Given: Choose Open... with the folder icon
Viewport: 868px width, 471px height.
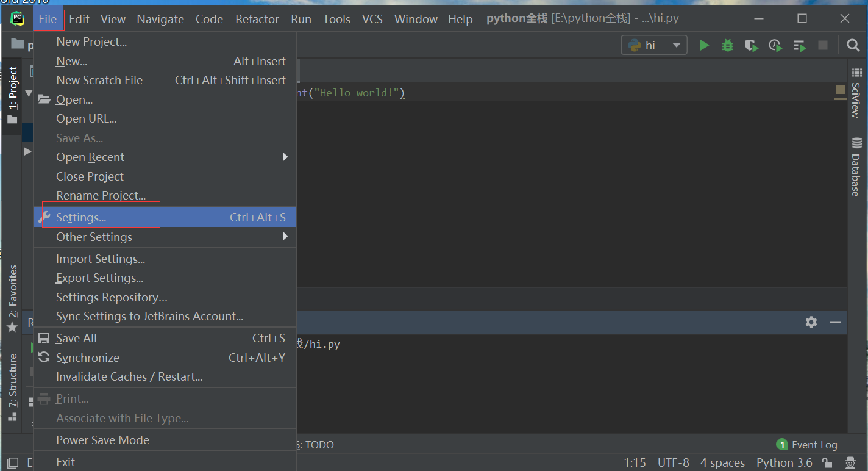Looking at the screenshot, I should tap(165, 99).
